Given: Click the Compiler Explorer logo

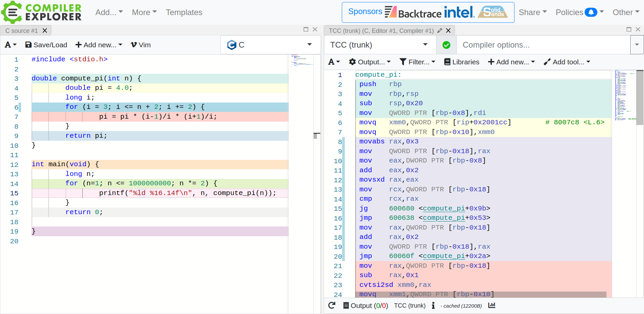Looking at the screenshot, I should [42, 12].
